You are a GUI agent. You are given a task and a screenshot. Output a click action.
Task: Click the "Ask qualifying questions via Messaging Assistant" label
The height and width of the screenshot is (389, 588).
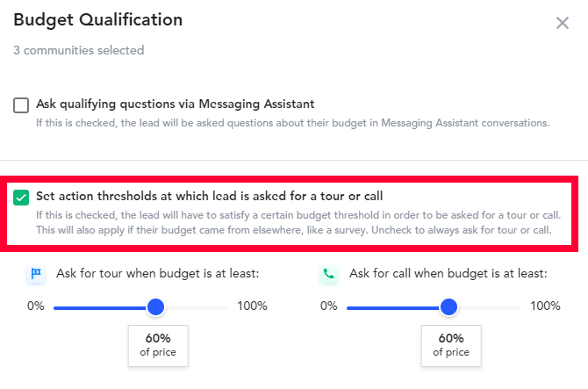click(x=176, y=104)
